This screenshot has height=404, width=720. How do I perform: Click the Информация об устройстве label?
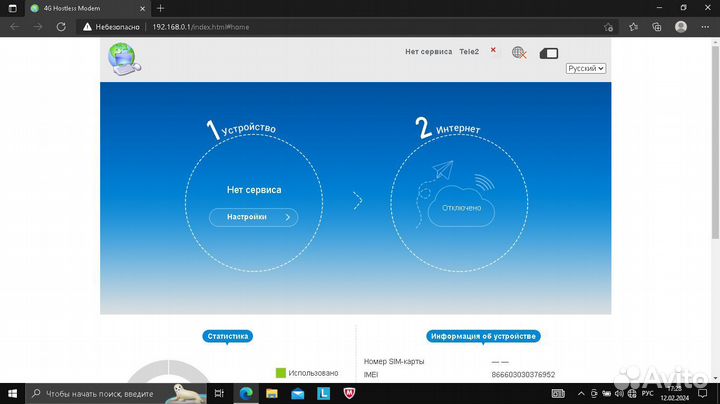pos(483,337)
